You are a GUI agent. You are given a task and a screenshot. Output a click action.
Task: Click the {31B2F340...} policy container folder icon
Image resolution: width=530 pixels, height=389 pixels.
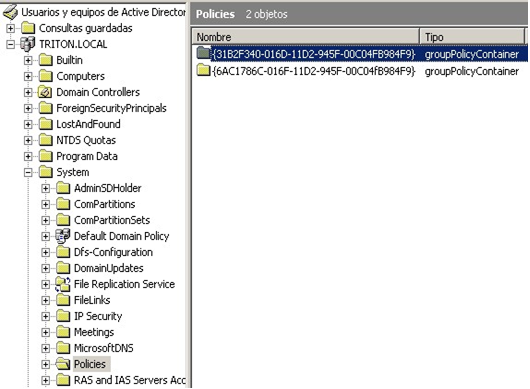tap(203, 53)
